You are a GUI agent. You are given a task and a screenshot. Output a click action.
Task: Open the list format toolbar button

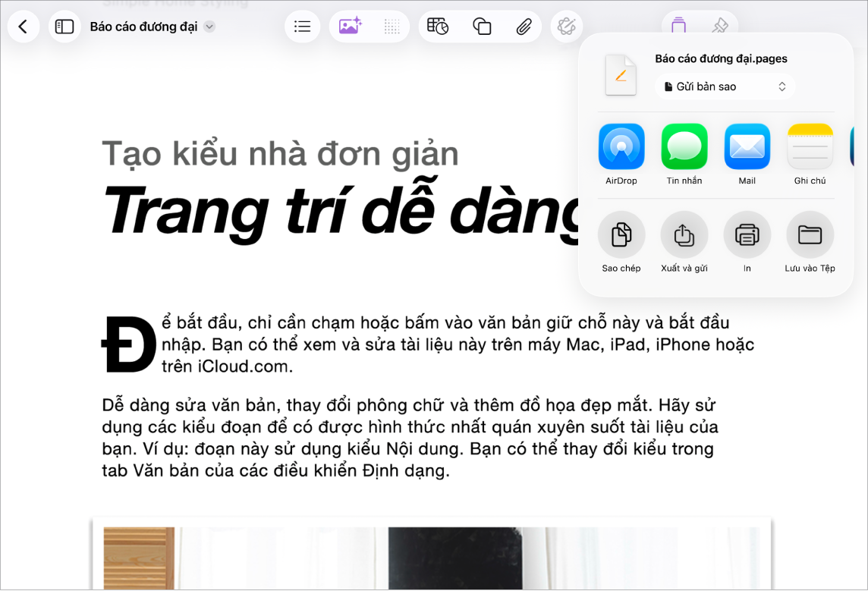click(x=302, y=27)
